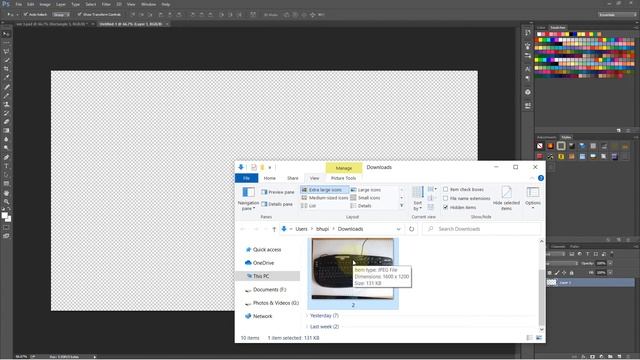Switch to the Untitled-1 document tab
Image resolution: width=640 pixels, height=360 pixels.
[x=131, y=24]
